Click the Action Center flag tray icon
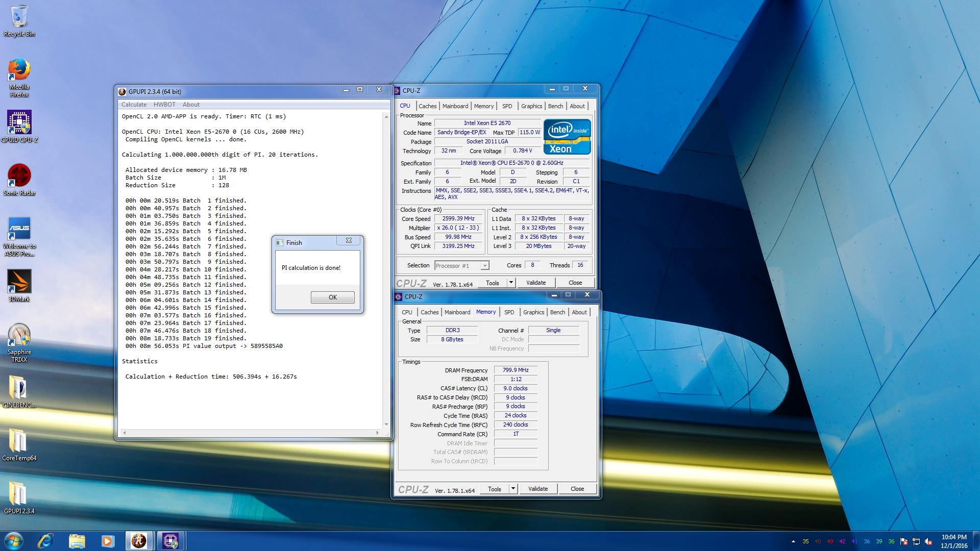Screen dimensions: 980x551 [904, 541]
